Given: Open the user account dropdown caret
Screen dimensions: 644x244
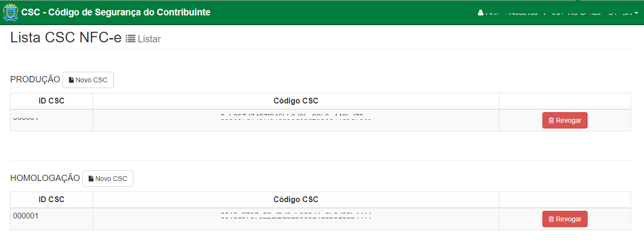Looking at the screenshot, I should tap(636, 13).
